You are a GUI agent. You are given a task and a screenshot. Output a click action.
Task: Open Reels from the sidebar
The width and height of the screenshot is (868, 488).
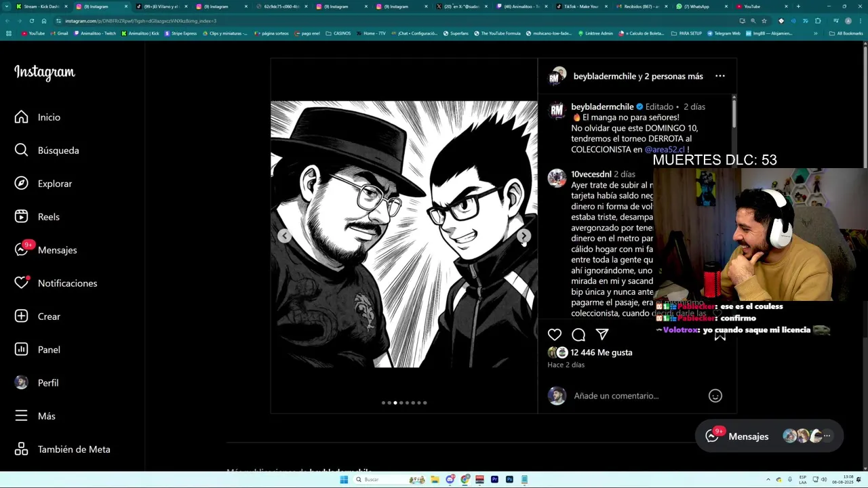(37, 217)
